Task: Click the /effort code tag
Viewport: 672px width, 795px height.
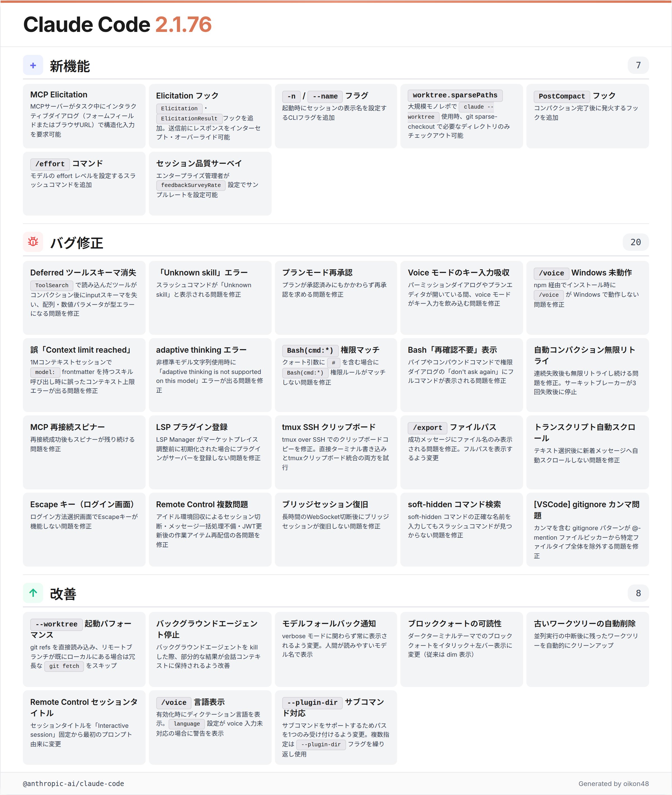Action: [x=50, y=164]
